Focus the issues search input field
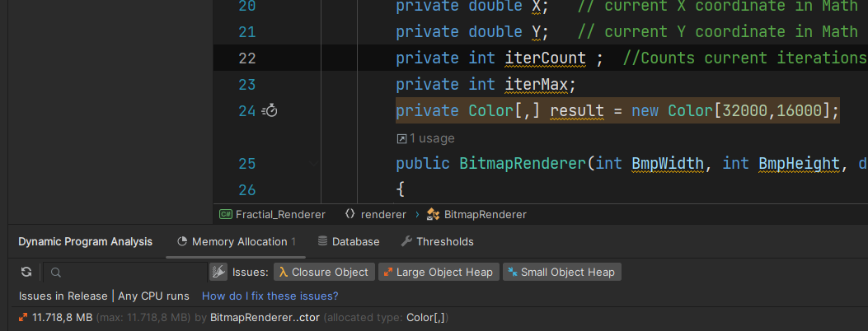Screen dimensions: 868x331 point(125,272)
